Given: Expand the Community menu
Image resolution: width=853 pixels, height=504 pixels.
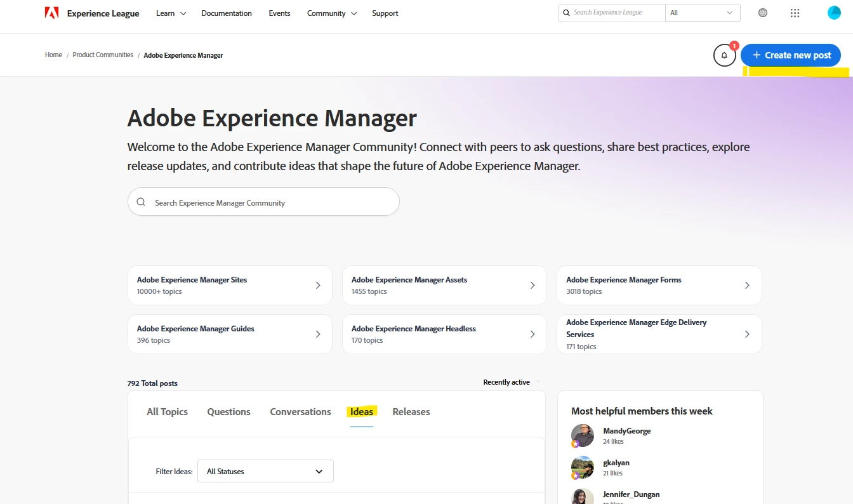Looking at the screenshot, I should [x=332, y=13].
